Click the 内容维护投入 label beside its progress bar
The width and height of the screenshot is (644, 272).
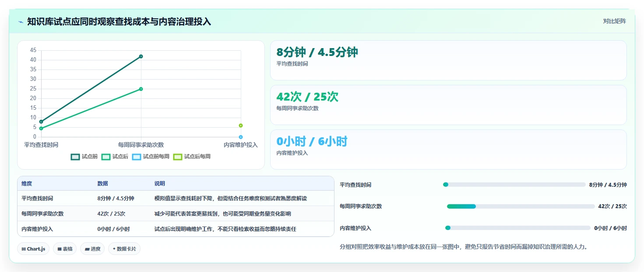tap(355, 228)
